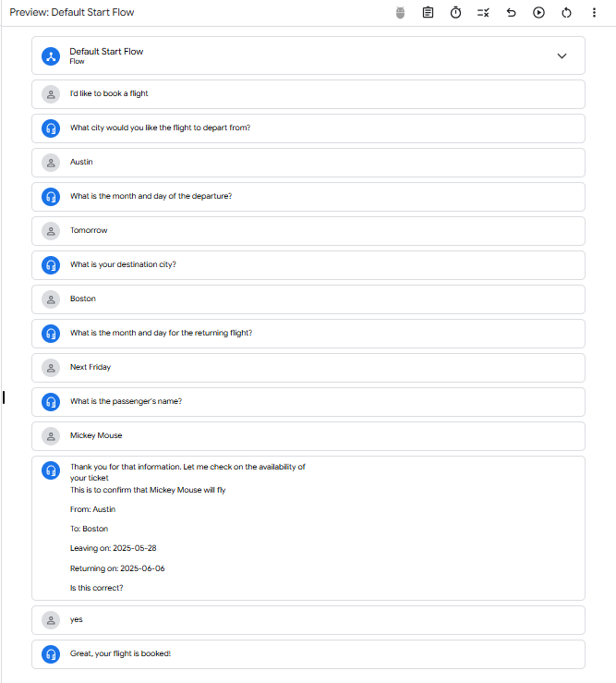Click the checklist rules icon

tap(483, 12)
